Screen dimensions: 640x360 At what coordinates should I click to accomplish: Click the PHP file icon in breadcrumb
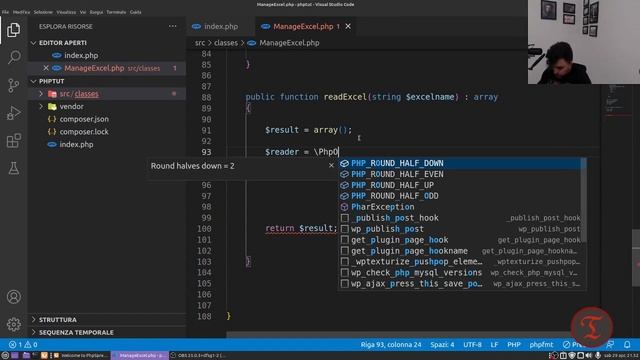click(x=252, y=43)
